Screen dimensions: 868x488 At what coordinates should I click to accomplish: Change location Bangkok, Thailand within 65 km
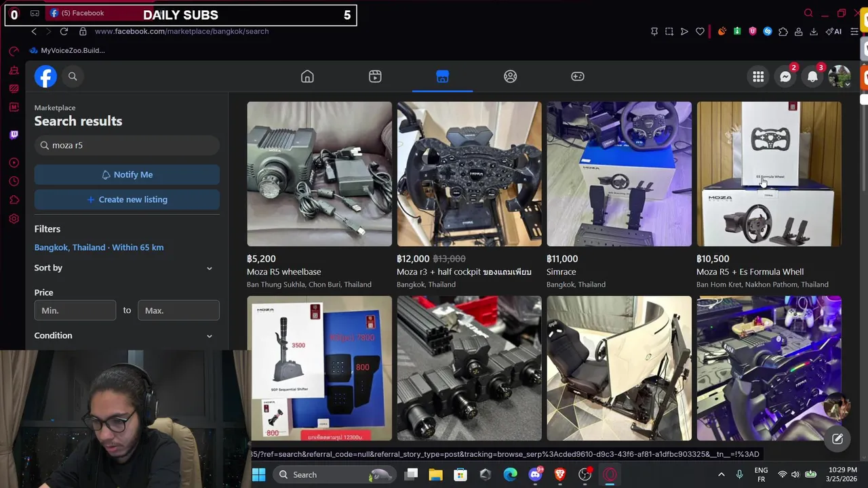coord(99,247)
